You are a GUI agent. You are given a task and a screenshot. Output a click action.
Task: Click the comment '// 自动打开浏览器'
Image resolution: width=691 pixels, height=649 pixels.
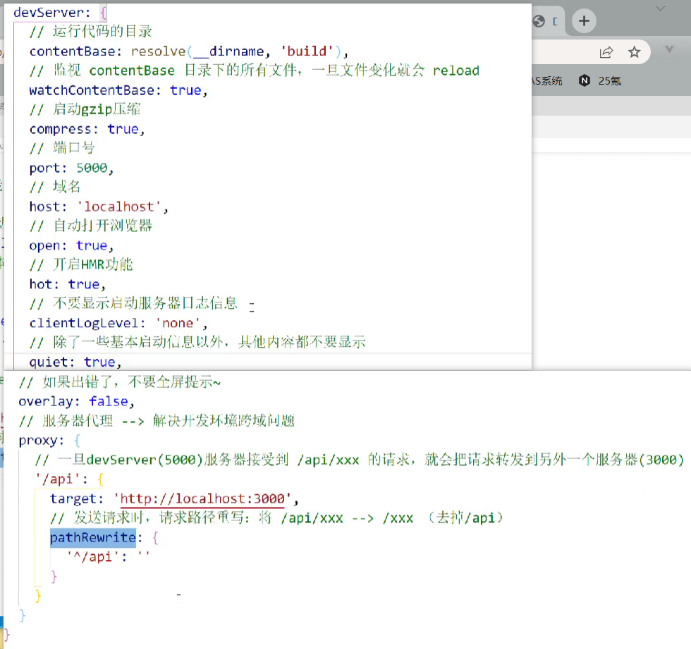[x=90, y=225]
